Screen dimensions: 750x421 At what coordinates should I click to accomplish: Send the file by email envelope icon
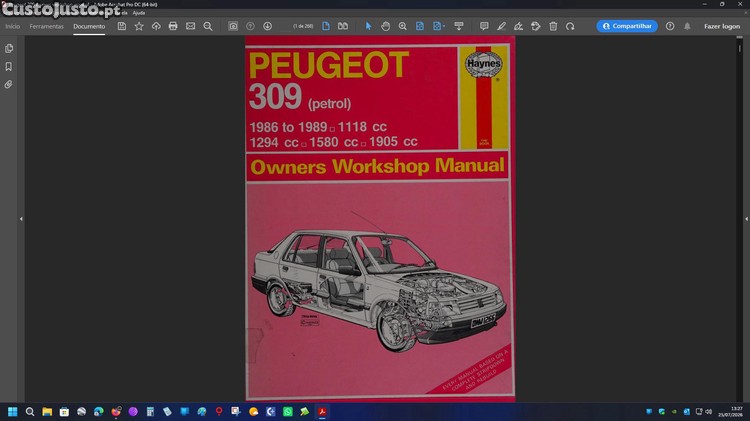point(190,26)
